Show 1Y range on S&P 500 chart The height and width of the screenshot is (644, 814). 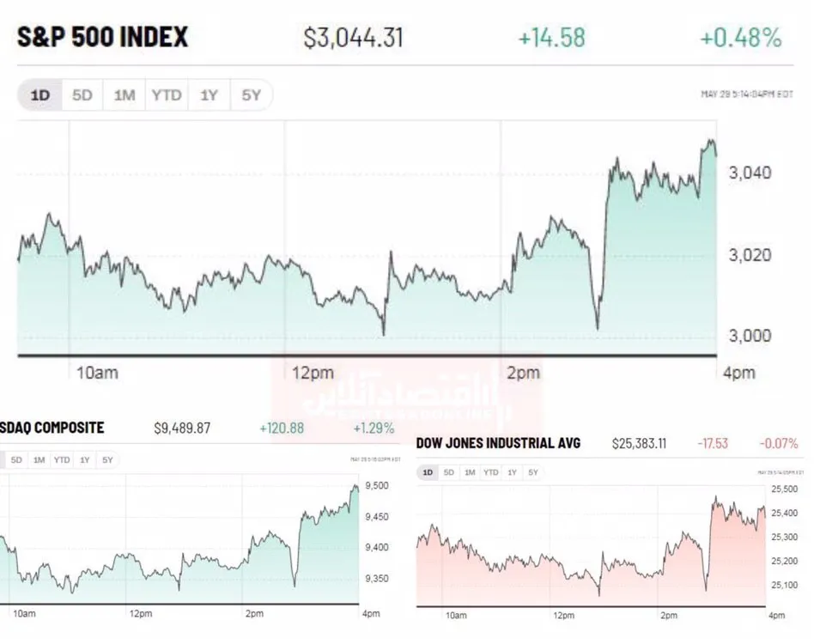[x=209, y=95]
